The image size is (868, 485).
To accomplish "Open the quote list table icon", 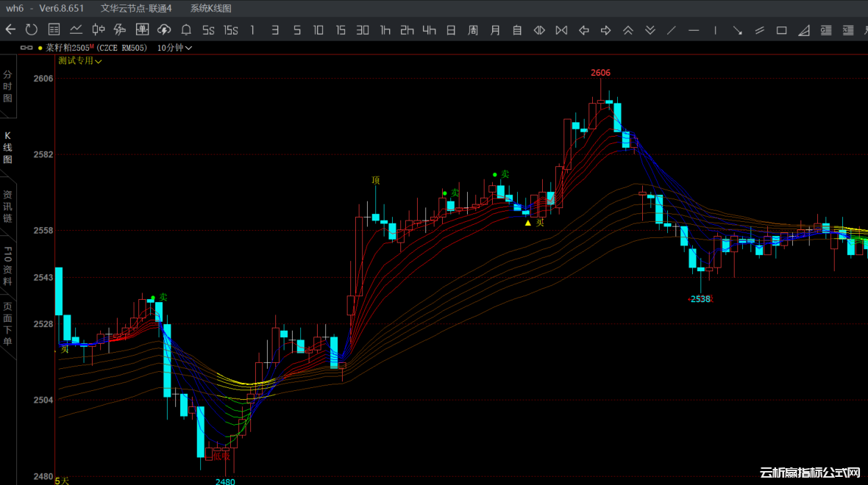I will 54,30.
